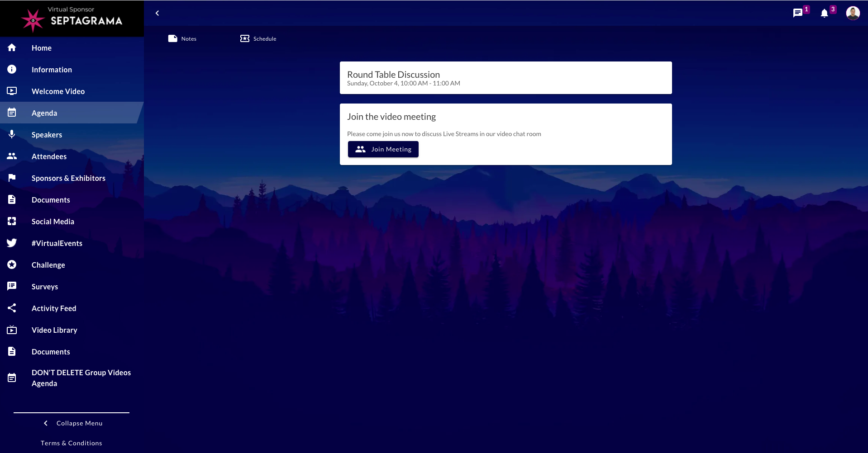The height and width of the screenshot is (453, 868).
Task: Click the Twitter bird icon
Action: point(12,243)
